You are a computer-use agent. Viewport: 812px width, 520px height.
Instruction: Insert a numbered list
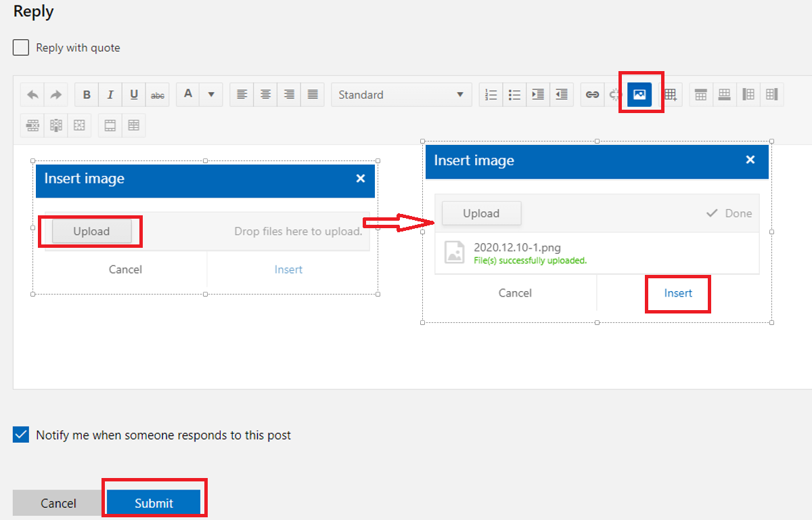coord(491,95)
